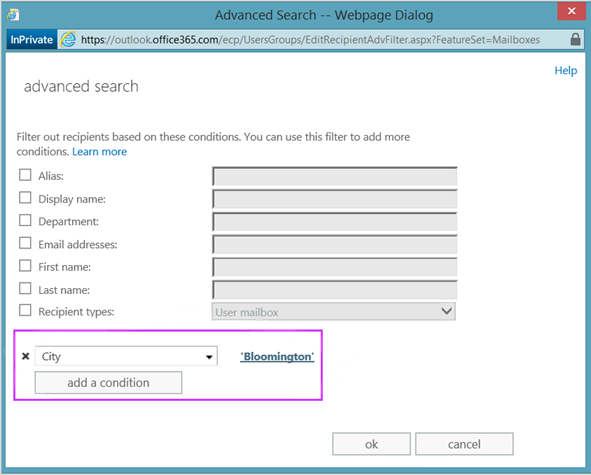Tick the Display name checkbox
Screen dimensions: 591x475
[25, 198]
